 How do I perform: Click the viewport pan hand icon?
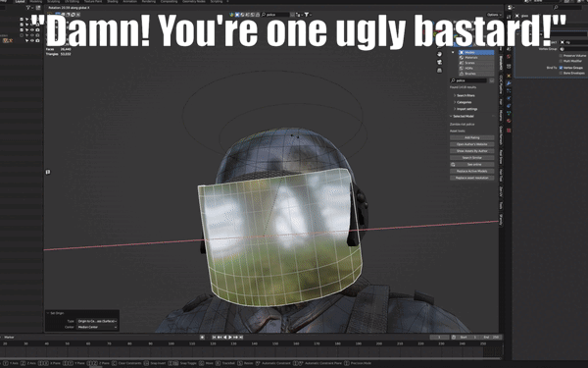pyautogui.click(x=439, y=54)
